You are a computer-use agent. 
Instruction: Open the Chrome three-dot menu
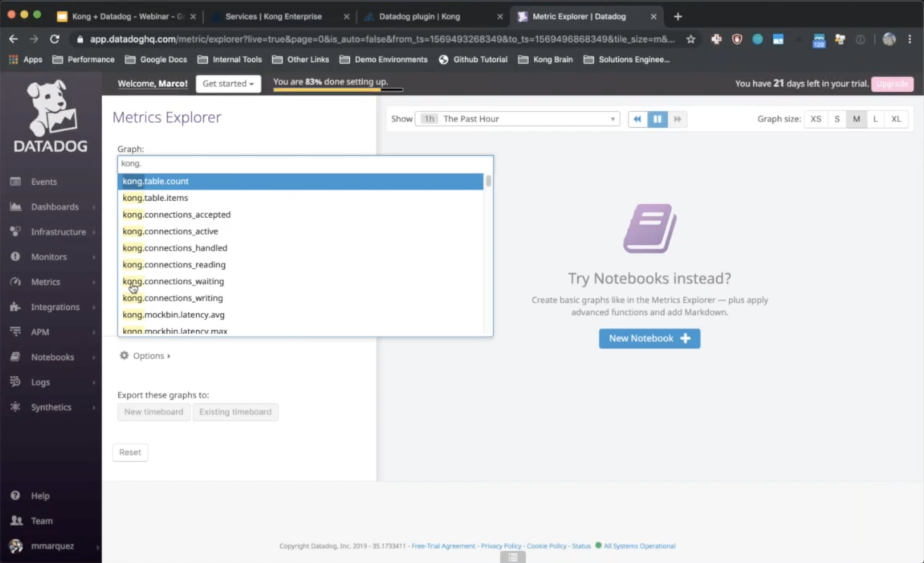tap(909, 39)
